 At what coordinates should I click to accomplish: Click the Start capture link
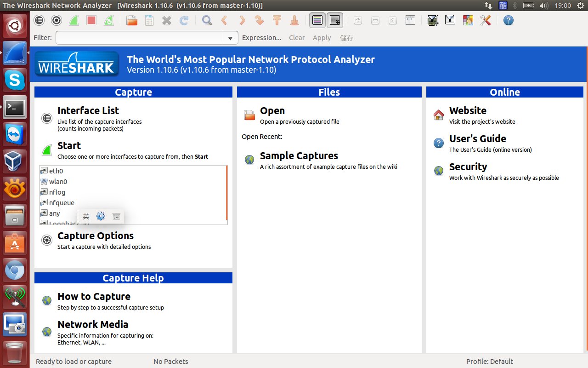coord(69,145)
